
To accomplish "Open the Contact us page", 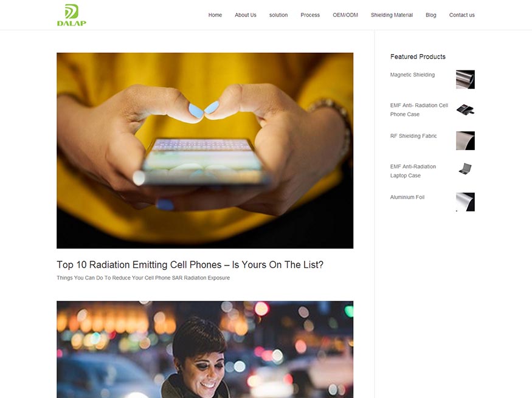I will click(x=461, y=15).
